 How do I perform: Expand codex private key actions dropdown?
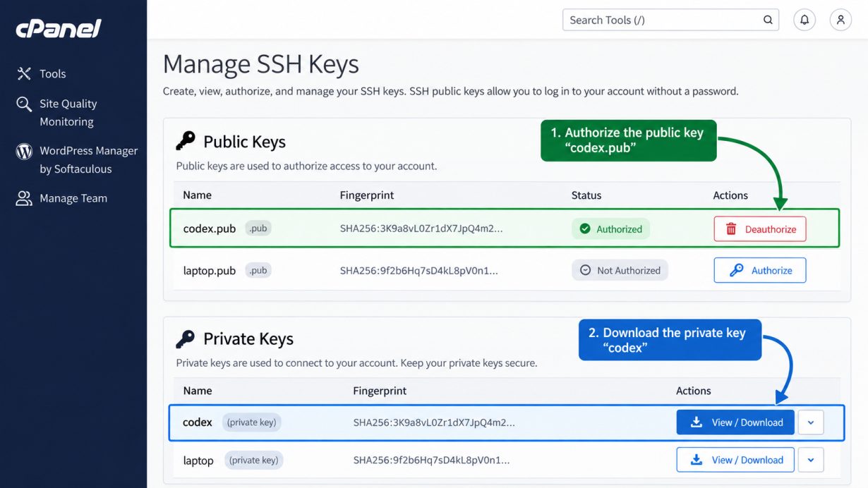tap(811, 422)
